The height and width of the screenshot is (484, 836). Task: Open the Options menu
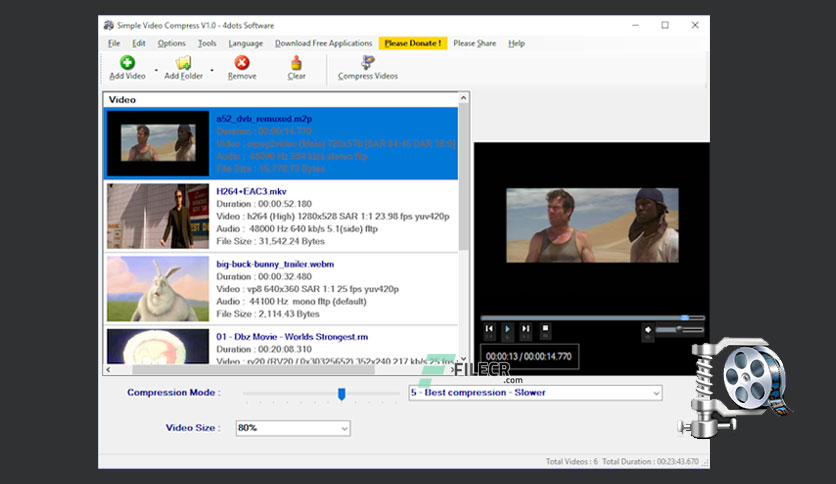click(171, 43)
